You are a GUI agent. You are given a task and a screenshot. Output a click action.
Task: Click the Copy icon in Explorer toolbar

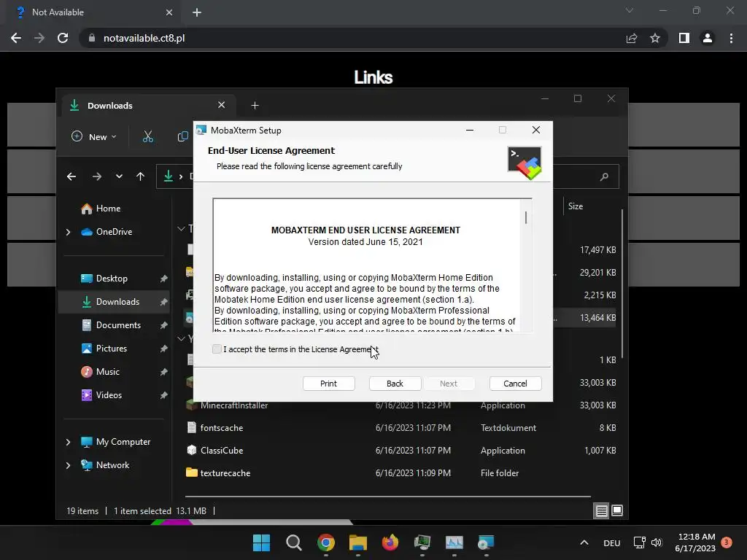click(x=182, y=136)
